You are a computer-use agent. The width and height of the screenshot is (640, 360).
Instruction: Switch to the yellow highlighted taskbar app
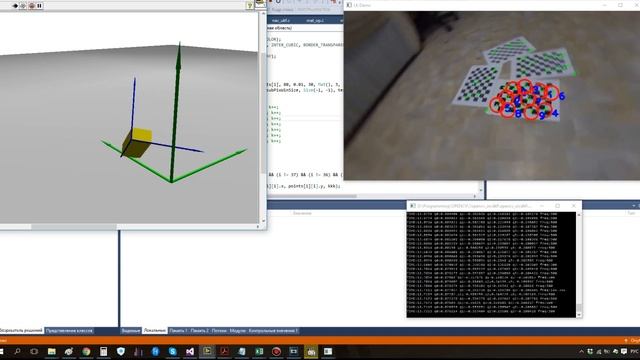coord(311,351)
